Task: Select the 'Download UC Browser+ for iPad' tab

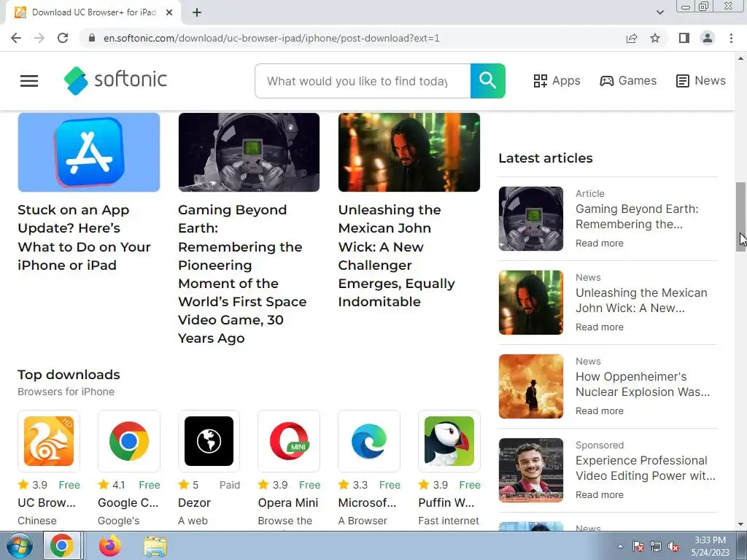Action: point(93,12)
